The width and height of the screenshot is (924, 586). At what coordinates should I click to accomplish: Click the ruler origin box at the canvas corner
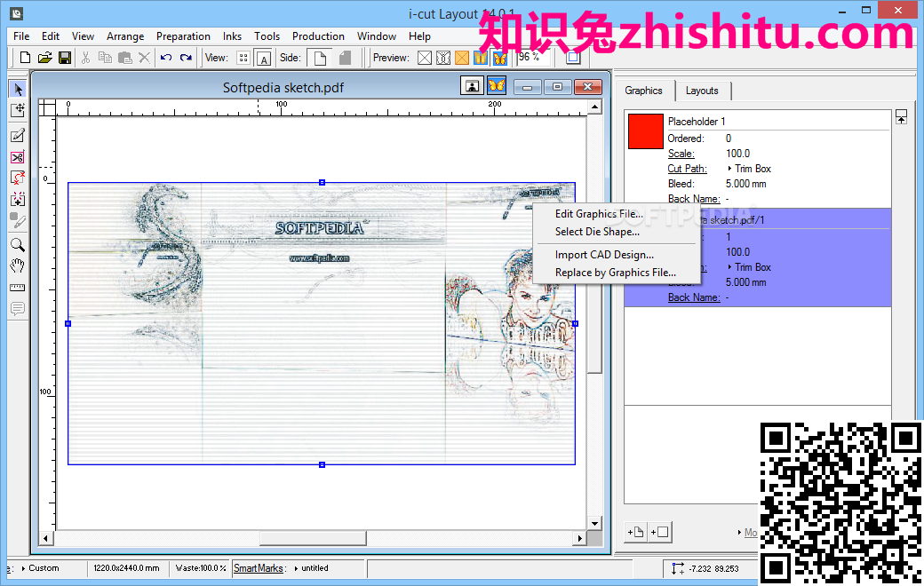click(47, 107)
